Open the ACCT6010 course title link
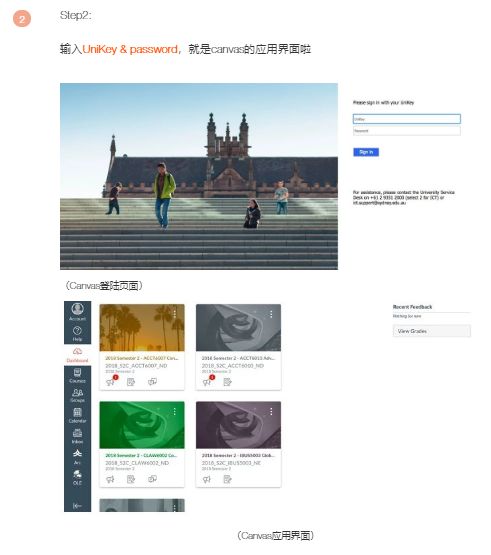Viewport: 491px width, 555px height. (x=238, y=358)
